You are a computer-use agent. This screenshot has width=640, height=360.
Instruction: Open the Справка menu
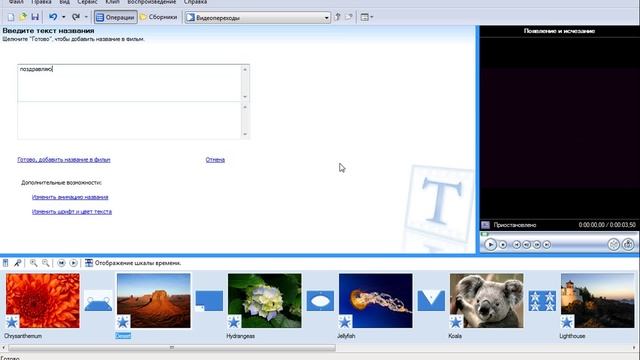(195, 2)
